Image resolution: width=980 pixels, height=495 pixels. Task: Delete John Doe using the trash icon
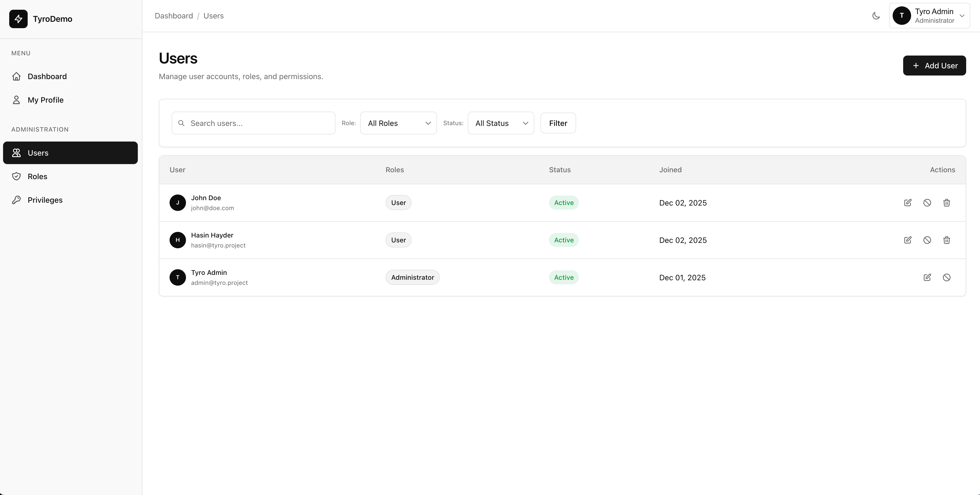coord(946,203)
